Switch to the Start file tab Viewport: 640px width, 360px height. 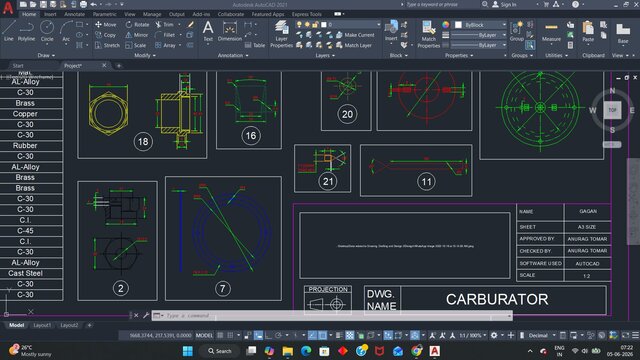tap(18, 65)
